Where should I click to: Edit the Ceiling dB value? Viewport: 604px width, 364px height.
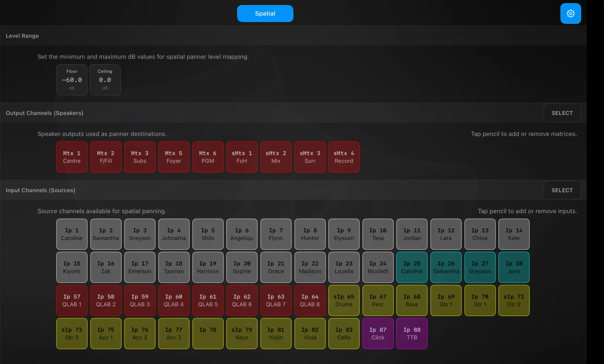tap(105, 80)
